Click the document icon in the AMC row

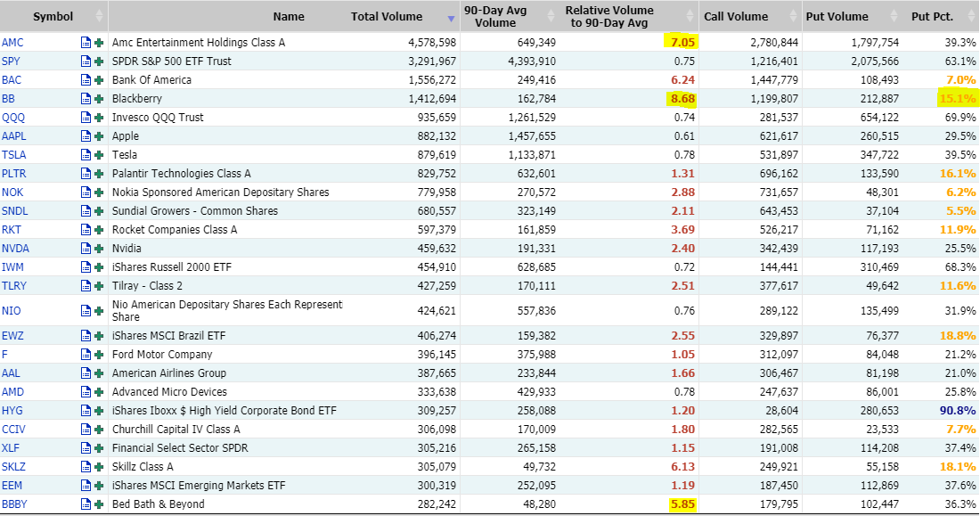86,43
